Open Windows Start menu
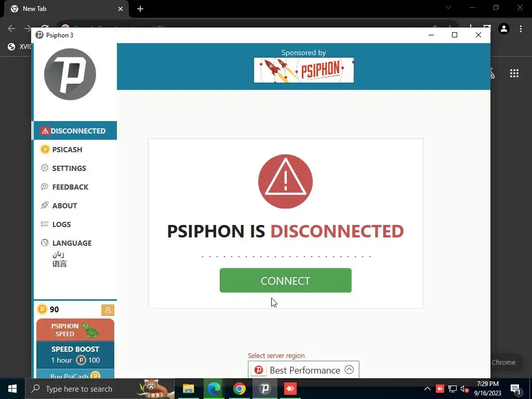 click(12, 389)
